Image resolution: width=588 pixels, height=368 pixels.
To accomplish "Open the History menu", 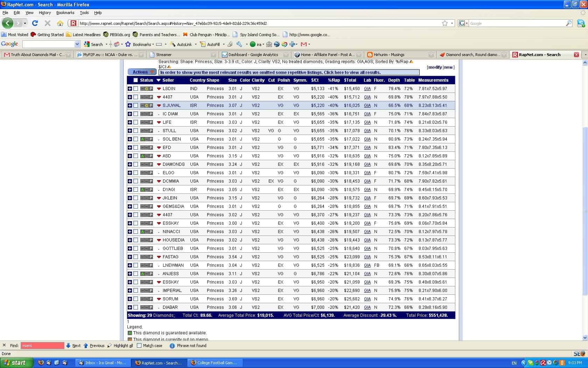I will [x=45, y=13].
